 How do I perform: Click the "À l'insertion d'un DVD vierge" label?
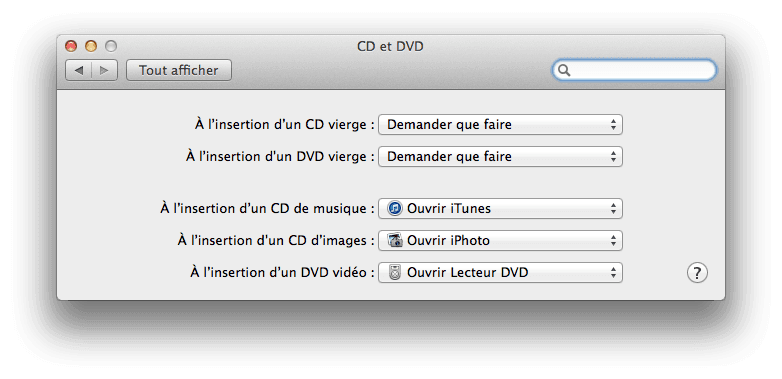pos(280,157)
